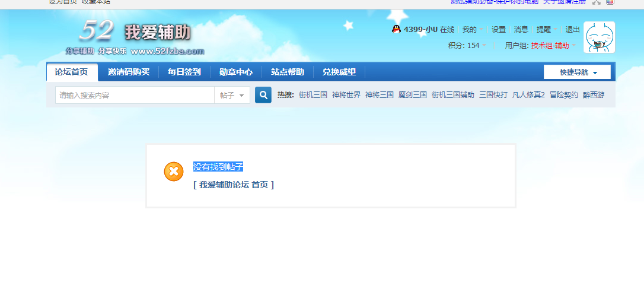Click hot search term 神将世界
644x298 pixels.
tap(346, 95)
